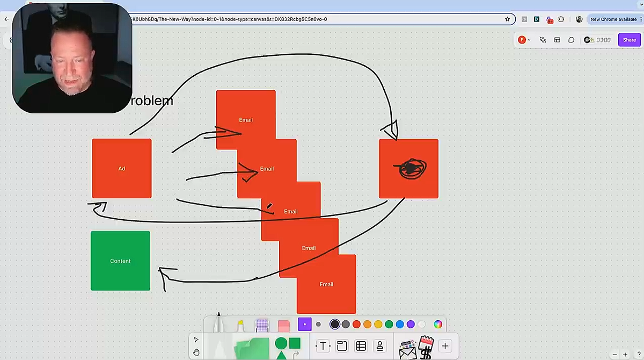Select the pink eraser tool
The width and height of the screenshot is (644, 360).
(x=284, y=326)
